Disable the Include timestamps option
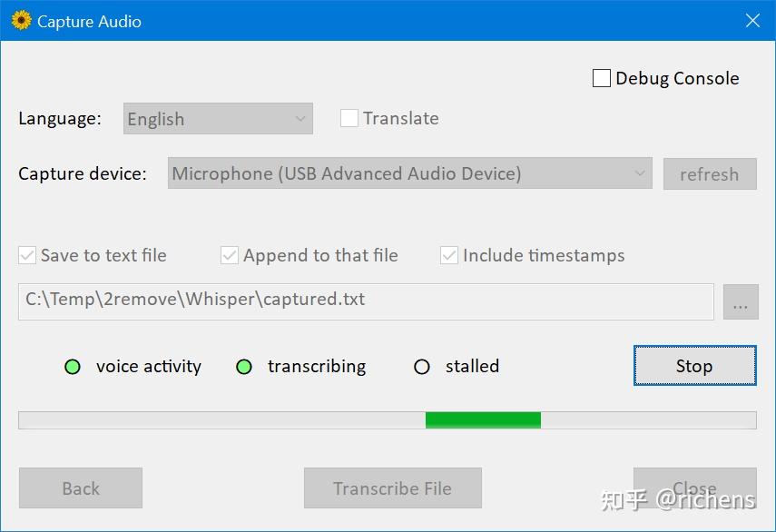776x532 pixels. (448, 255)
